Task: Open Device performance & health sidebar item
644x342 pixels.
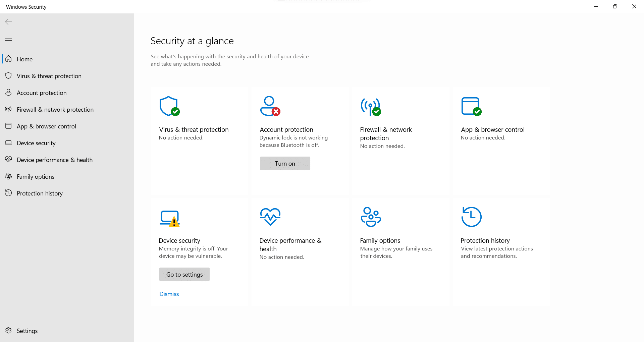Action: (x=67, y=160)
